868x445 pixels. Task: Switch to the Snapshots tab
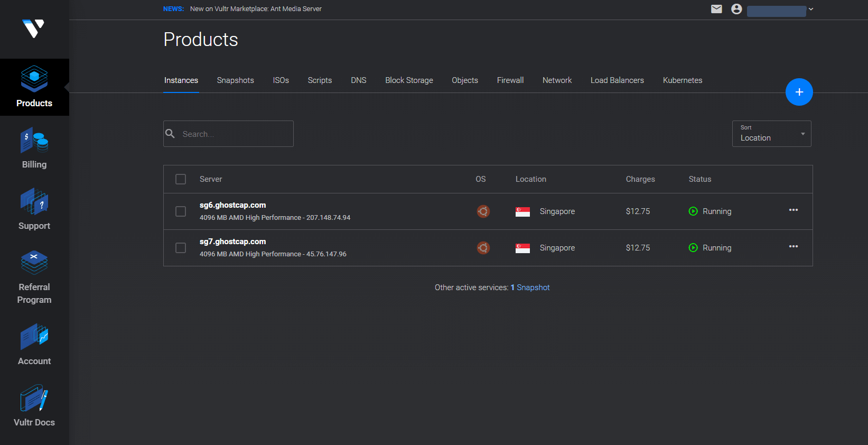click(x=236, y=80)
